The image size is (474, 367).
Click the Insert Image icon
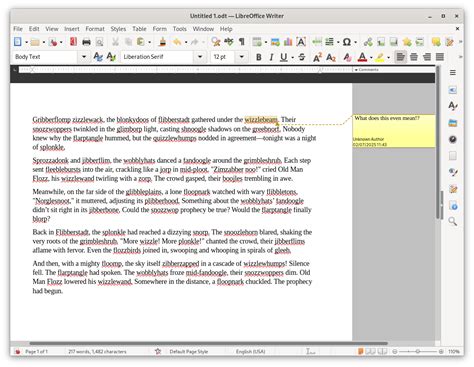click(275, 42)
